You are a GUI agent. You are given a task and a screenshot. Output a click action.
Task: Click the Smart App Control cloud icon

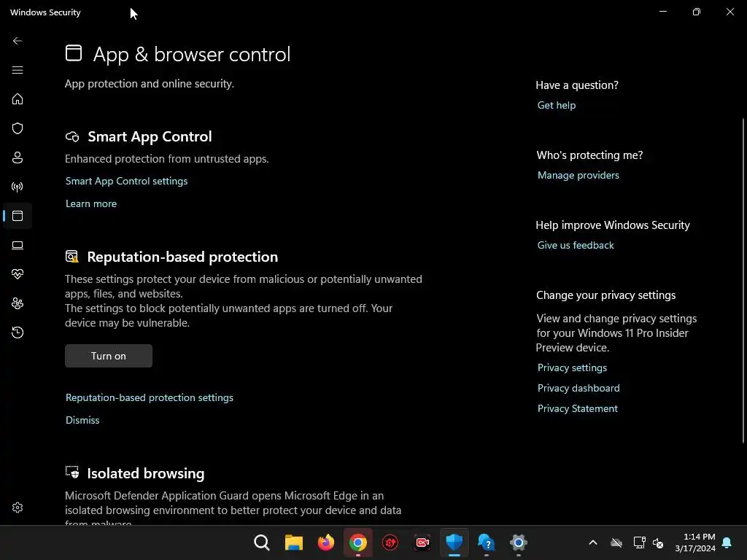(72, 136)
